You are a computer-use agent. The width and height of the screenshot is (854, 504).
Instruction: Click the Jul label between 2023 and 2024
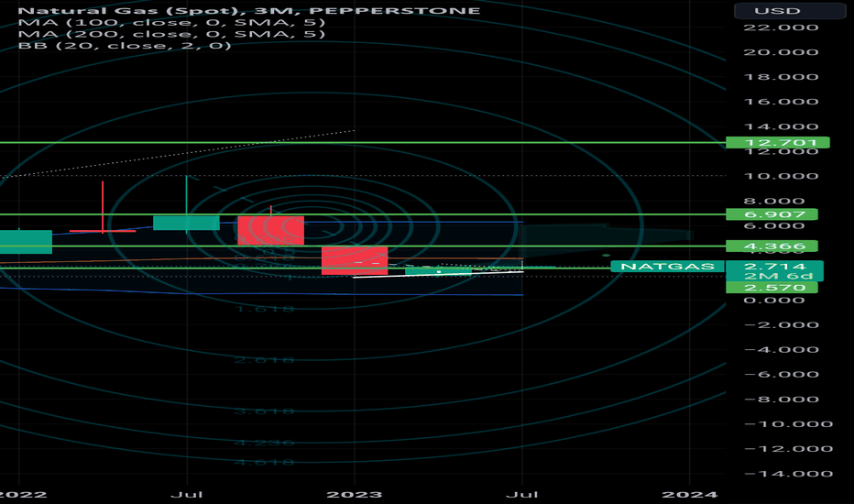click(x=521, y=494)
